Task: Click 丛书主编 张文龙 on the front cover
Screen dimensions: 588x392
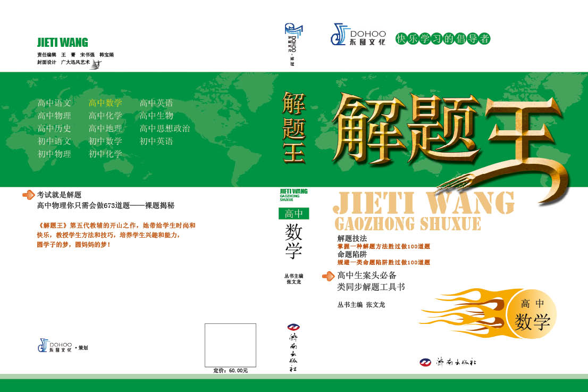Action: 361,305
